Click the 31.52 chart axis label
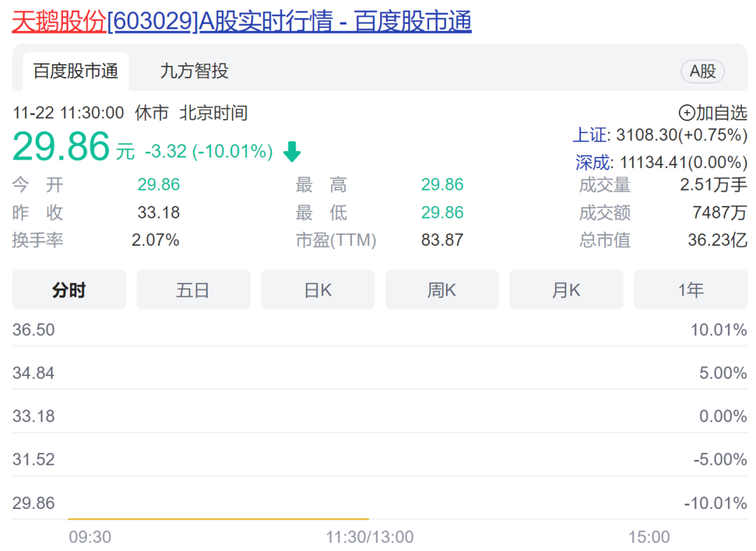 [34, 459]
